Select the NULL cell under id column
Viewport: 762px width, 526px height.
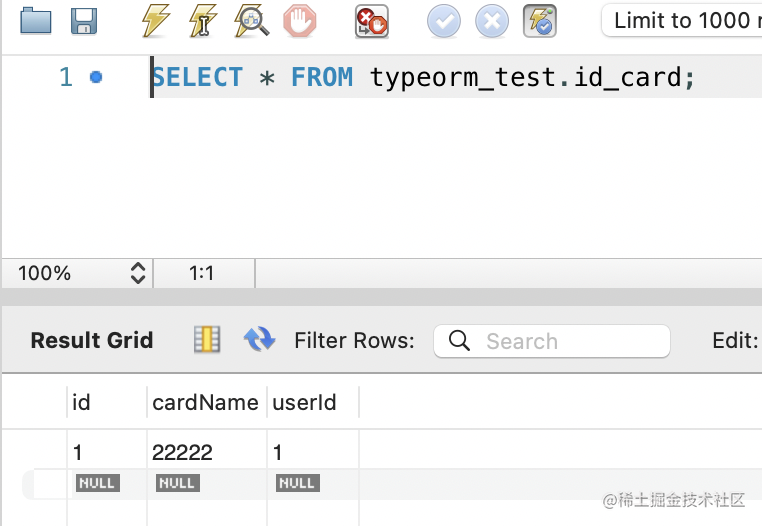97,483
